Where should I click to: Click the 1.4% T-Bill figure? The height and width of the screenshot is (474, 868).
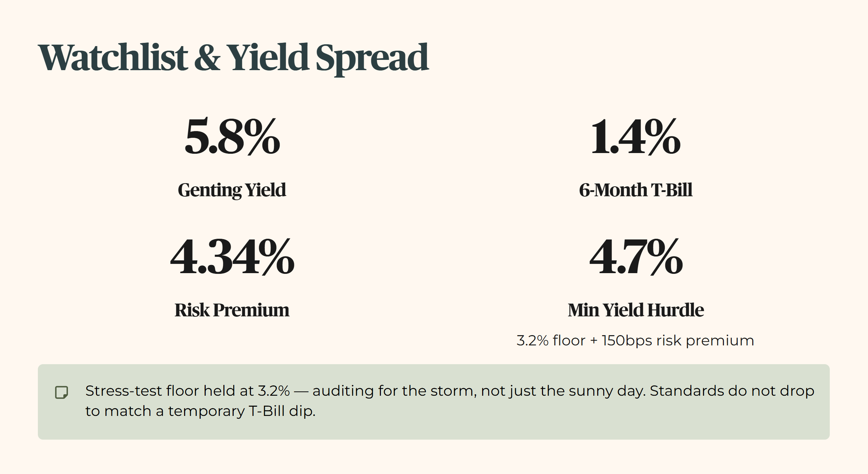point(636,136)
